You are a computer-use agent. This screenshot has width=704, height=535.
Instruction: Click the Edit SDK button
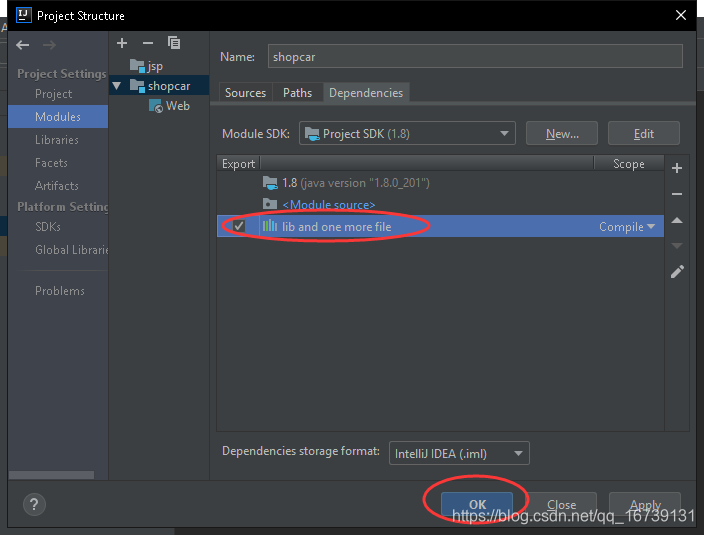coord(643,133)
